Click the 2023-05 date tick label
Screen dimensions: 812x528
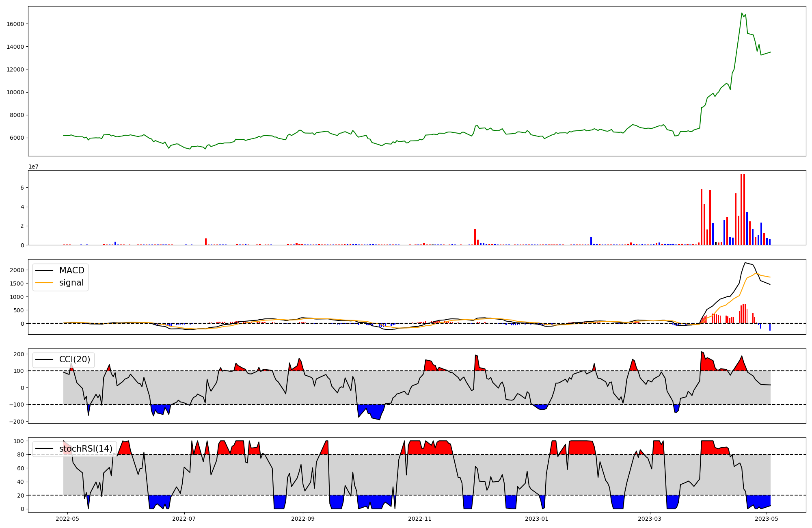tap(767, 519)
